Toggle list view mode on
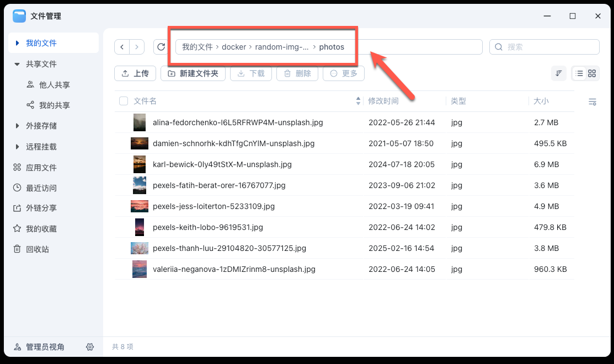Screen dimensions: 614x364 tap(579, 73)
